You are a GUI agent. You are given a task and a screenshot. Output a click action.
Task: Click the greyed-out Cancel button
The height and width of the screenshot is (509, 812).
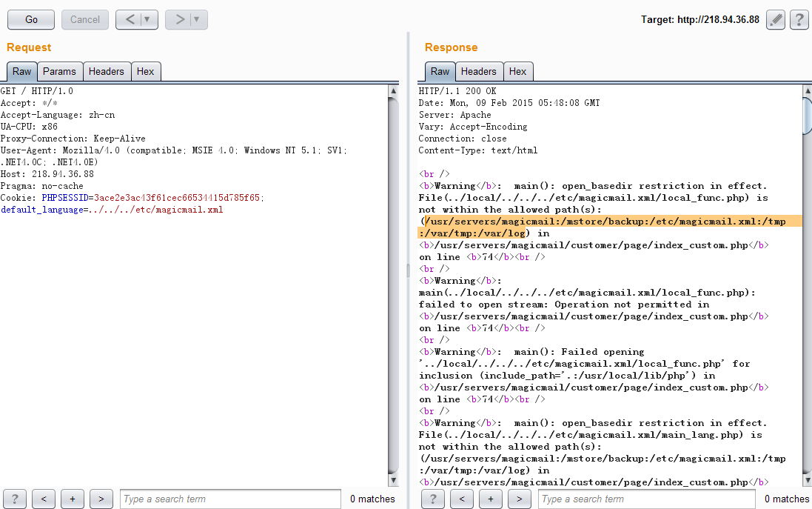[85, 20]
